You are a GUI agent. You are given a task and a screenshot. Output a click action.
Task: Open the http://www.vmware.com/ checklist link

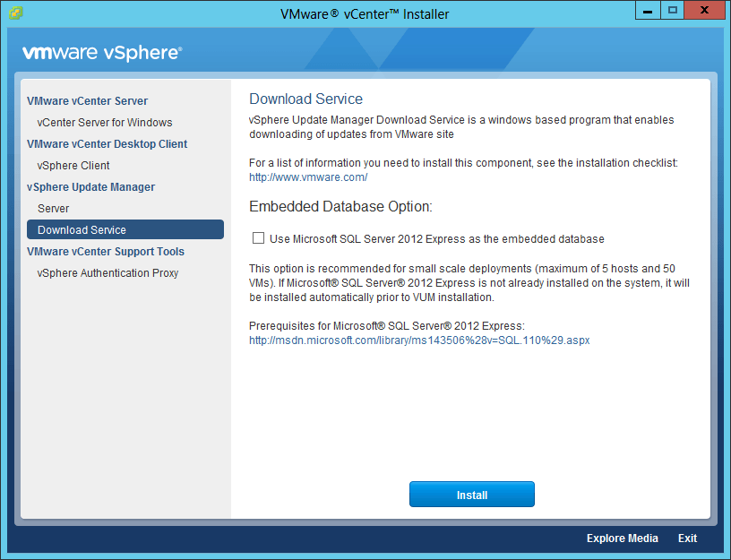tap(308, 177)
